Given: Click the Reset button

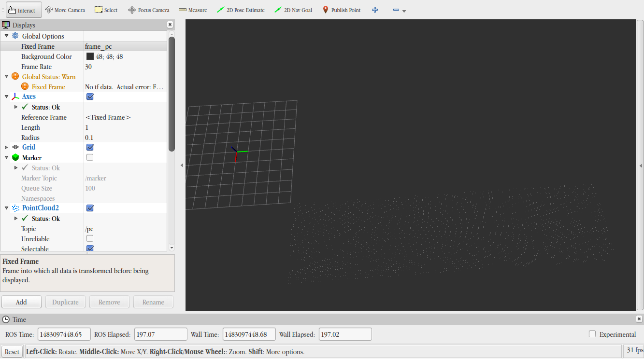Looking at the screenshot, I should click(12, 352).
